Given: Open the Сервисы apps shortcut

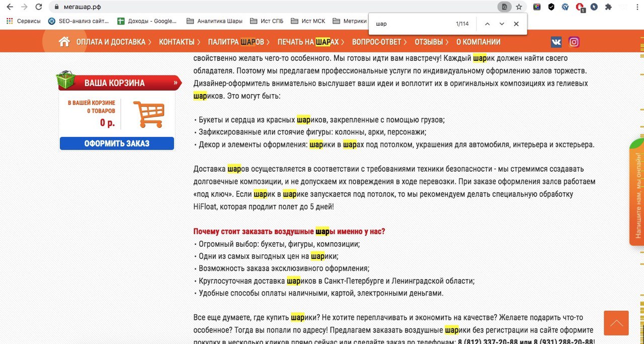Looking at the screenshot, I should coord(24,21).
